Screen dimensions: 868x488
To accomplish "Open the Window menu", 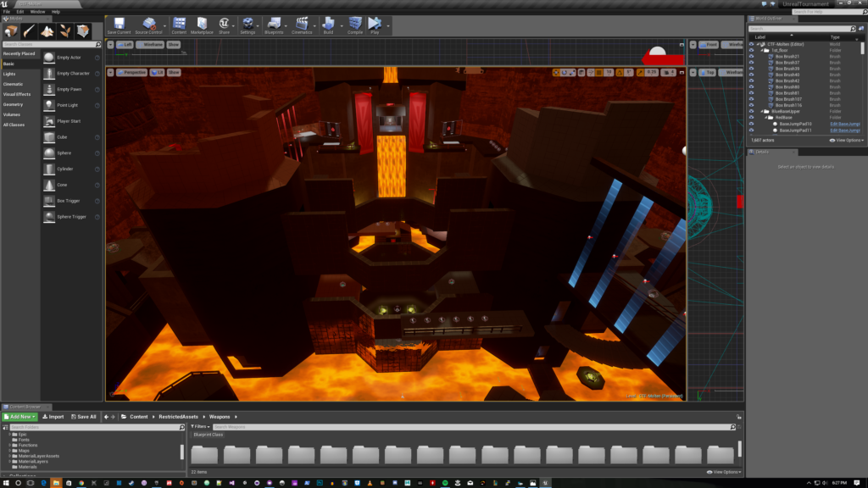I will pyautogui.click(x=37, y=12).
